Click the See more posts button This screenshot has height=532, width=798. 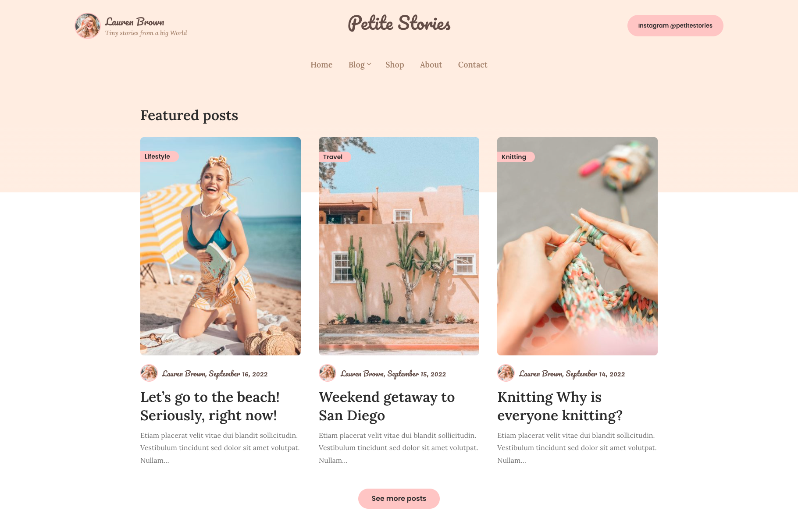click(399, 499)
